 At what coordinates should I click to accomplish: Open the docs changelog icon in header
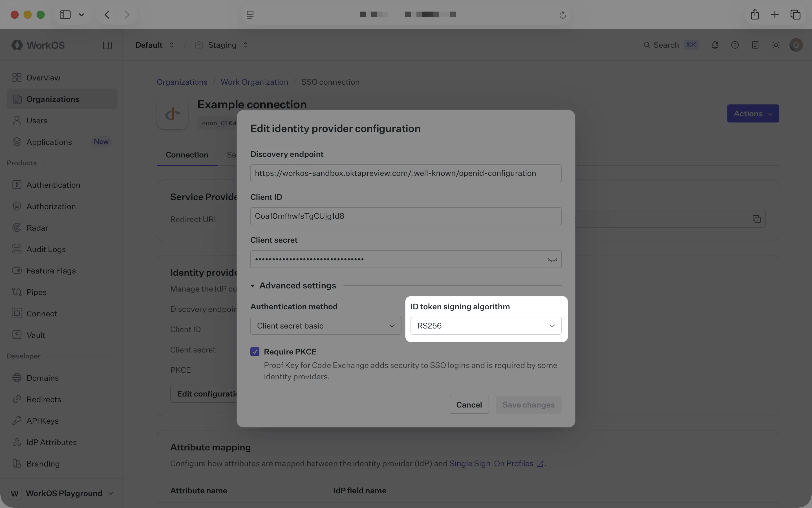(755, 45)
